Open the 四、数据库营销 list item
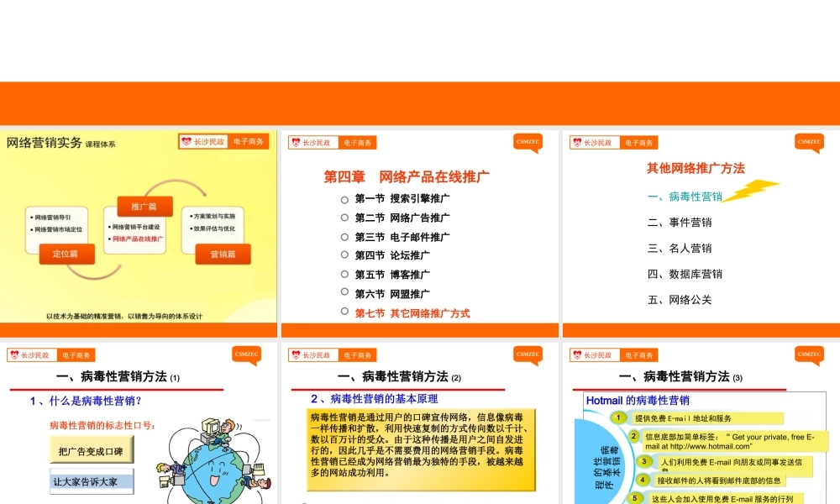The image size is (840, 504). coord(685,274)
